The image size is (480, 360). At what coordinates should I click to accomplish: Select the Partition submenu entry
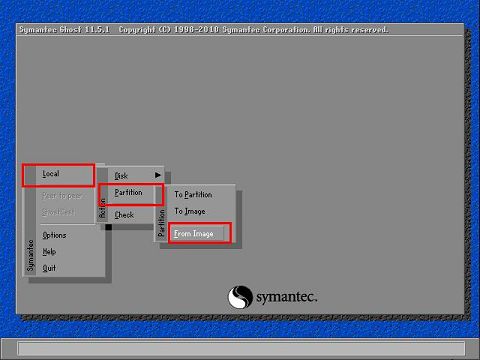pyautogui.click(x=129, y=193)
